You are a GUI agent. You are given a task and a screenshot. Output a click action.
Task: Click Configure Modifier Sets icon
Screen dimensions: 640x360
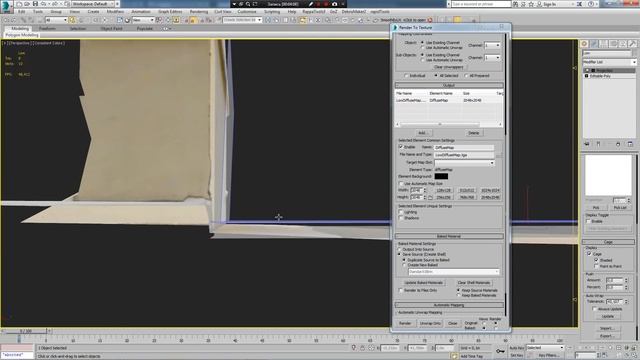[630, 144]
